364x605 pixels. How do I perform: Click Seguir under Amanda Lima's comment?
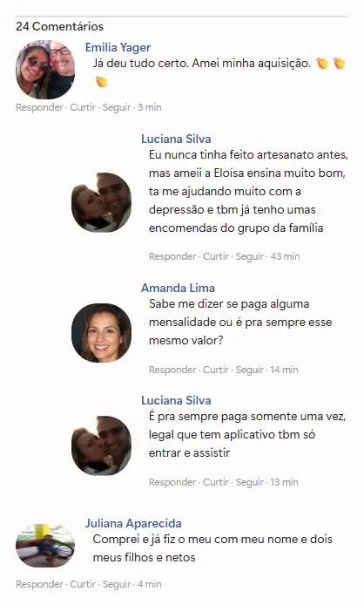[x=249, y=370]
